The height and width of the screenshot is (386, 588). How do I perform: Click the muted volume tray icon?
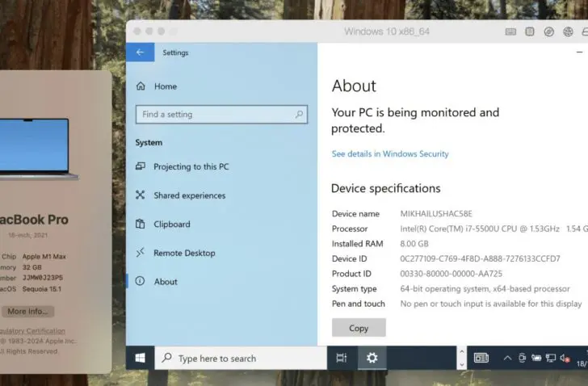click(x=565, y=359)
